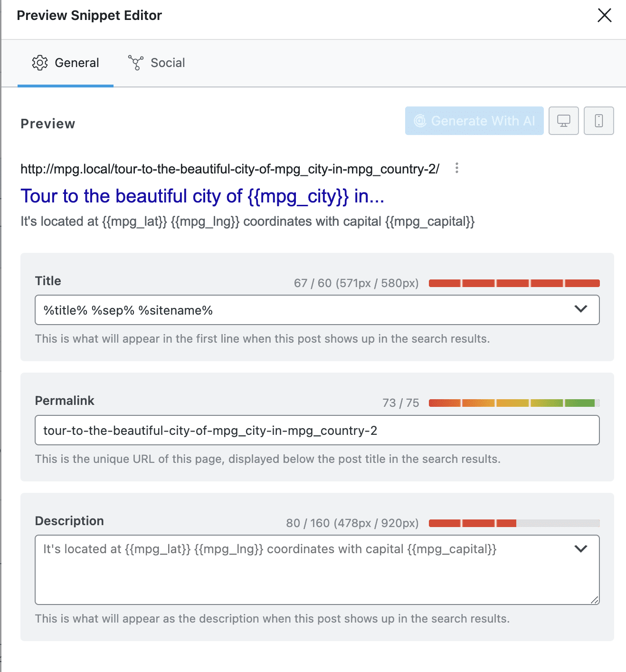Open the Title variables dropdown

[580, 309]
